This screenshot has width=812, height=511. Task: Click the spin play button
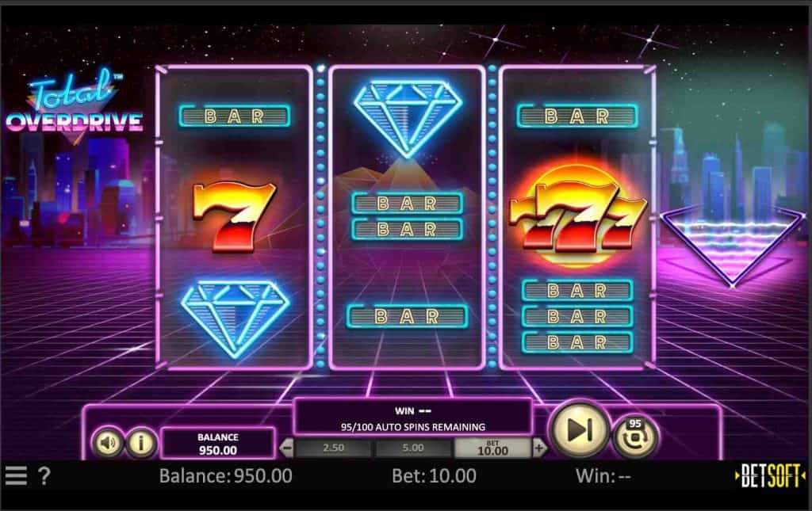pos(578,430)
